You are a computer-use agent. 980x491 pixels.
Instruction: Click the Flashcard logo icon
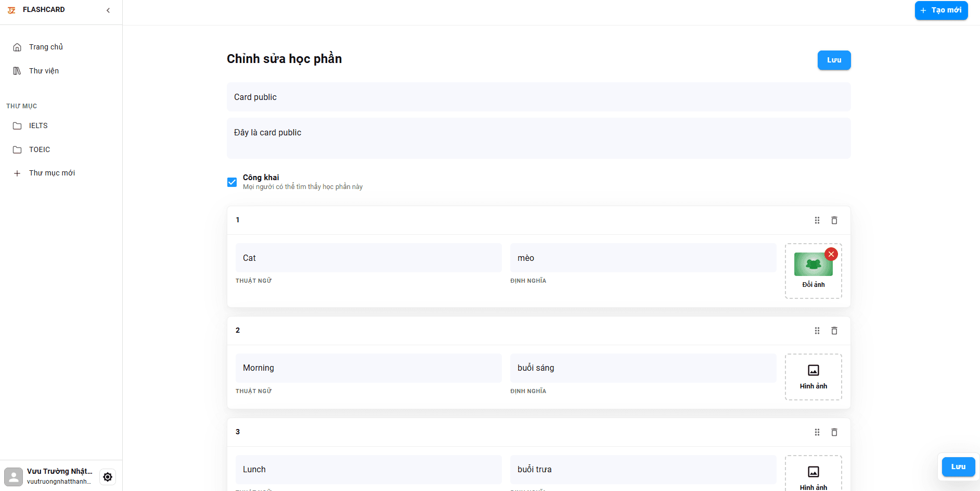tap(11, 10)
